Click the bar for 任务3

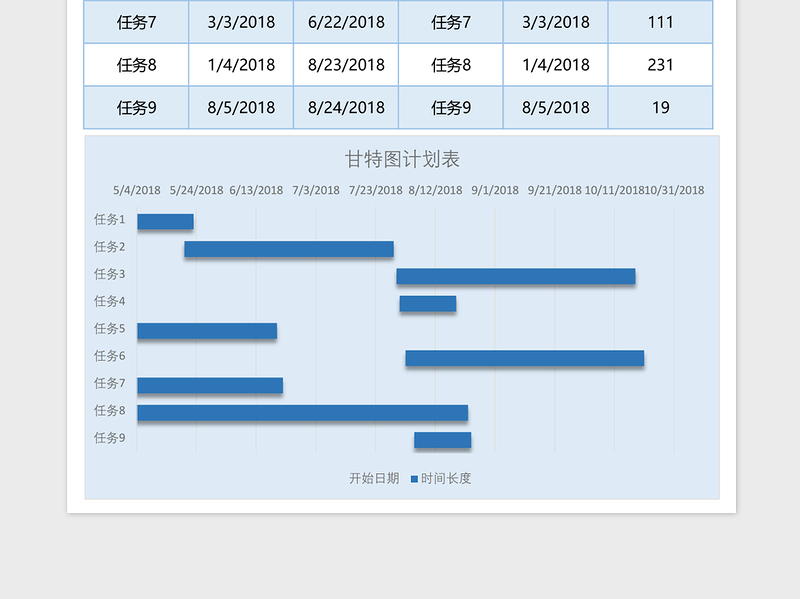515,274
